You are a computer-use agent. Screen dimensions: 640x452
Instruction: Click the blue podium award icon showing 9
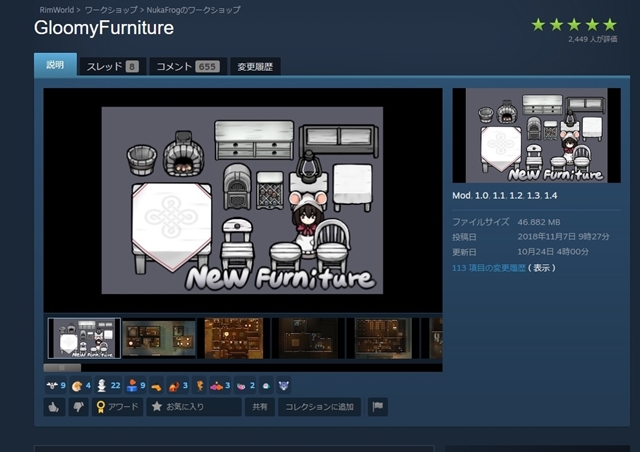pyautogui.click(x=136, y=385)
